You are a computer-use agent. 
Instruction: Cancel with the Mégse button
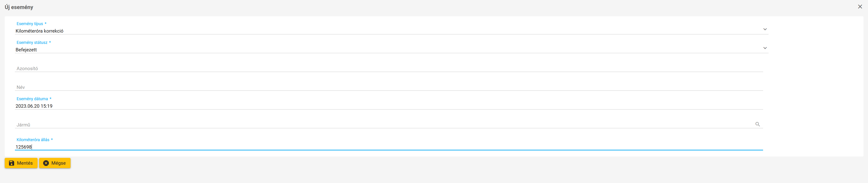coord(55,163)
